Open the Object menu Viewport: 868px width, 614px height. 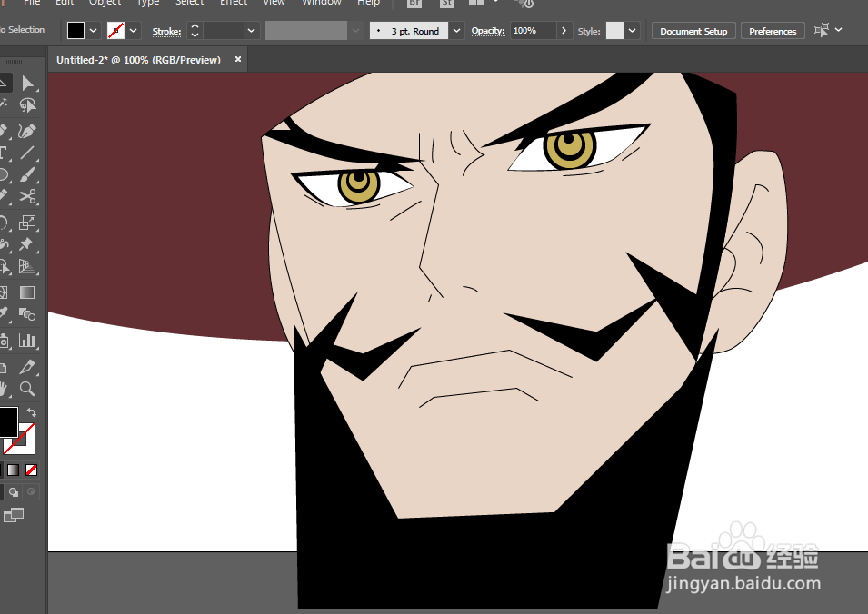[105, 3]
